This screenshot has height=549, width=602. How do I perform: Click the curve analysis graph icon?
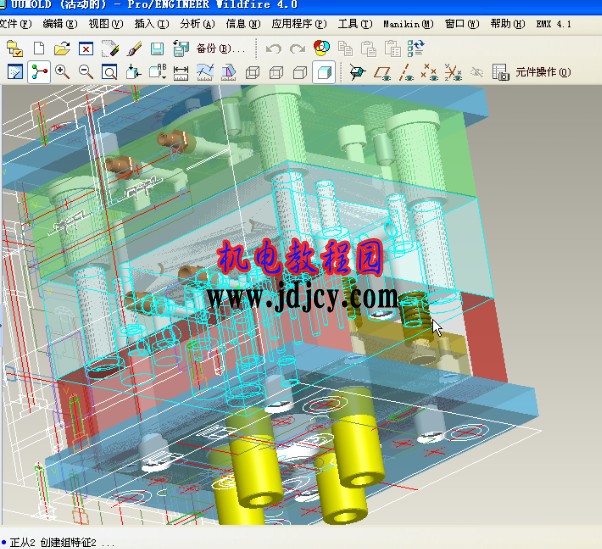[205, 72]
